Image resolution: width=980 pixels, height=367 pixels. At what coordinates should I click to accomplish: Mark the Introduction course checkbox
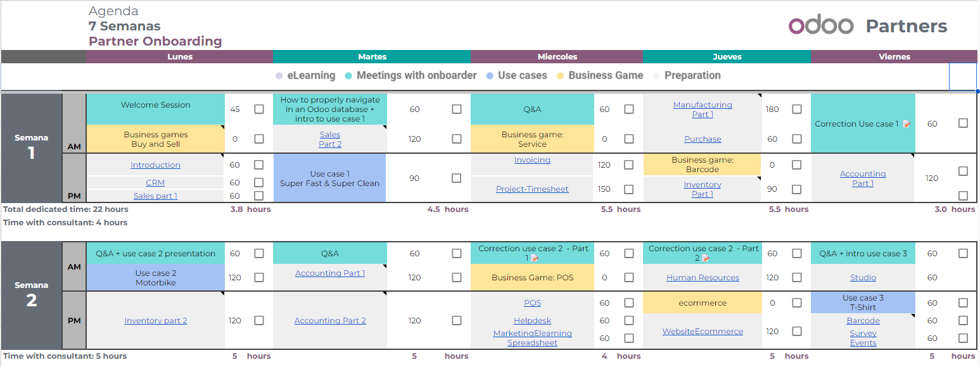(x=259, y=165)
